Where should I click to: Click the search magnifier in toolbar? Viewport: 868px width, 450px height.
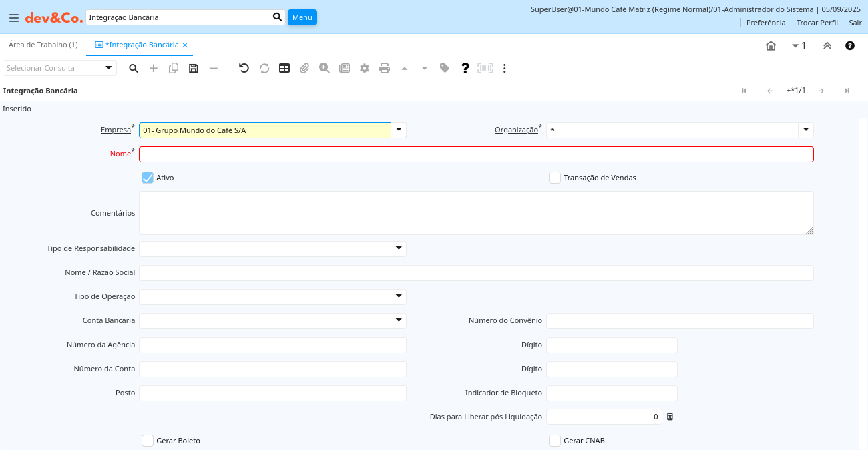click(134, 68)
